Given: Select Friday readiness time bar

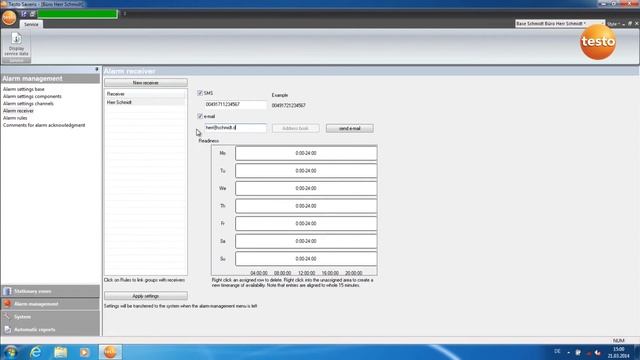Looking at the screenshot, I should (306, 224).
